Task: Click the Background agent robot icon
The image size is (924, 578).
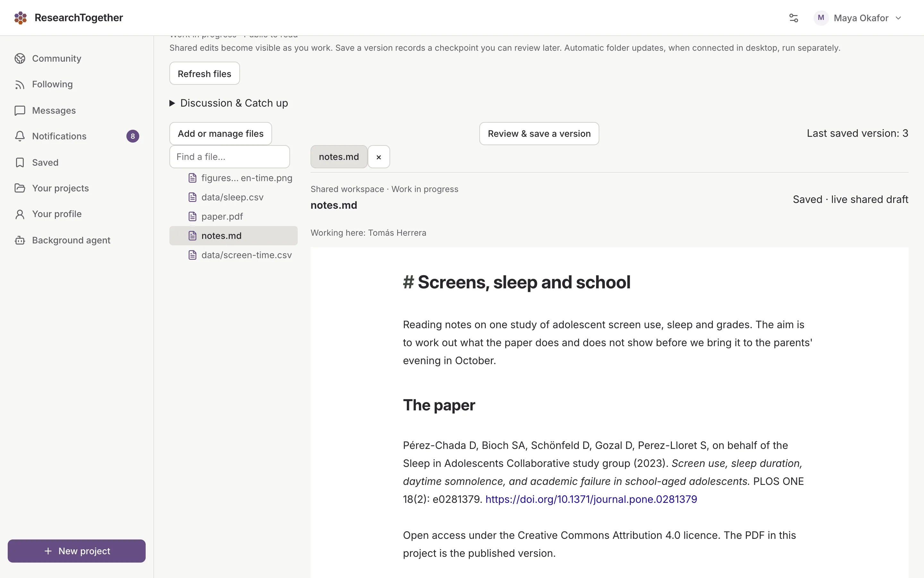Action: (x=20, y=240)
